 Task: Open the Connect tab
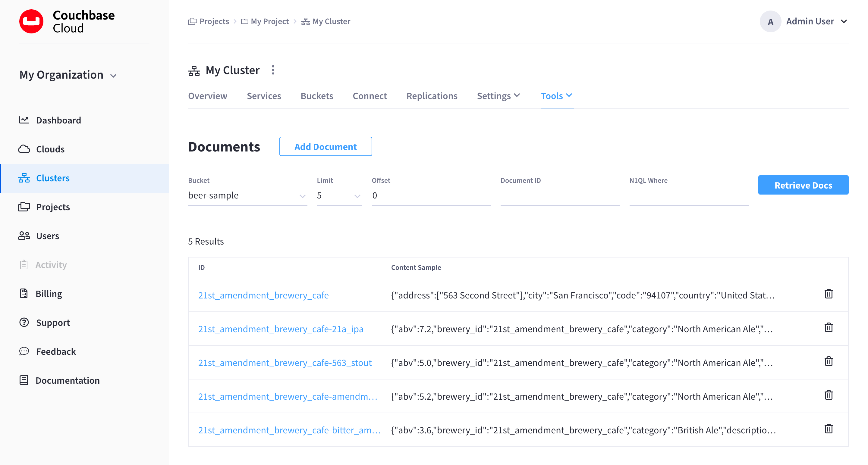click(x=370, y=96)
